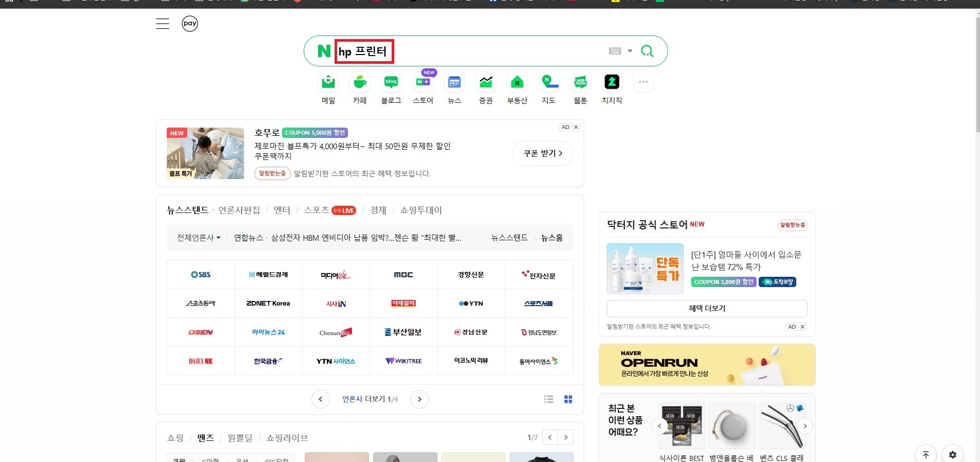Select 쇼핑투데이 tab
Viewport: 980px width, 462px height.
[421, 210]
